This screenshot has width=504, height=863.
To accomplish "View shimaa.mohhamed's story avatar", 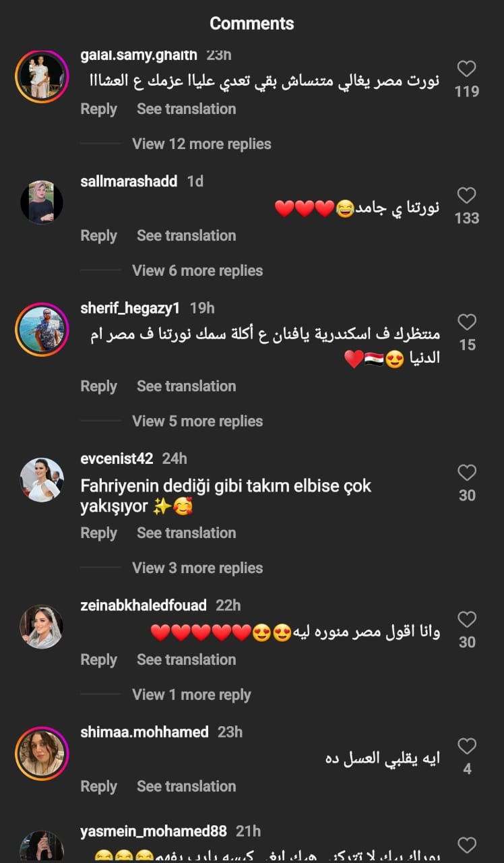I will pyautogui.click(x=42, y=754).
